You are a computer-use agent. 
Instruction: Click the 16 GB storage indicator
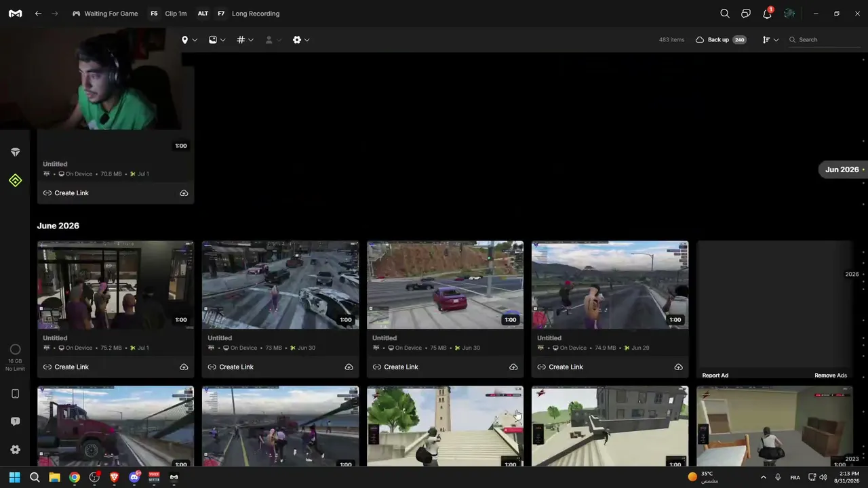tap(15, 358)
